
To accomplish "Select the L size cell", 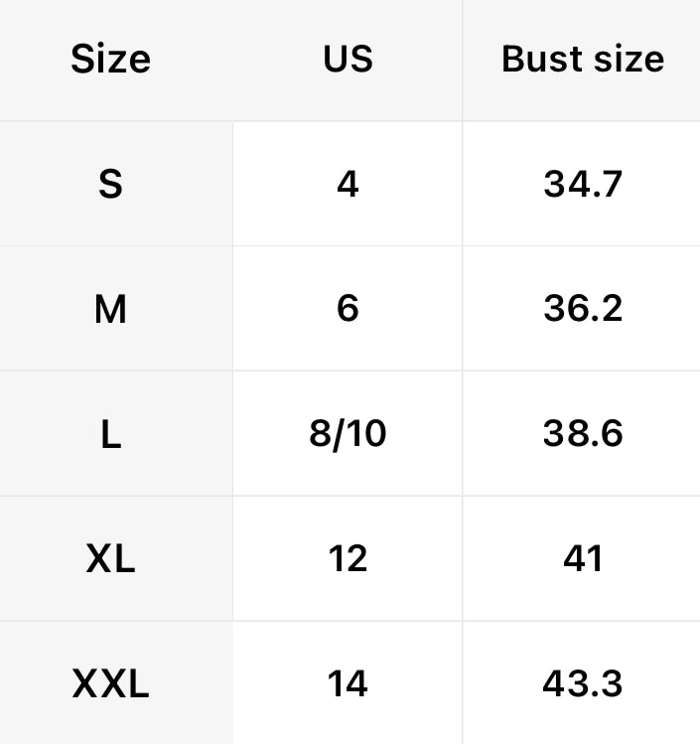I will pos(110,435).
